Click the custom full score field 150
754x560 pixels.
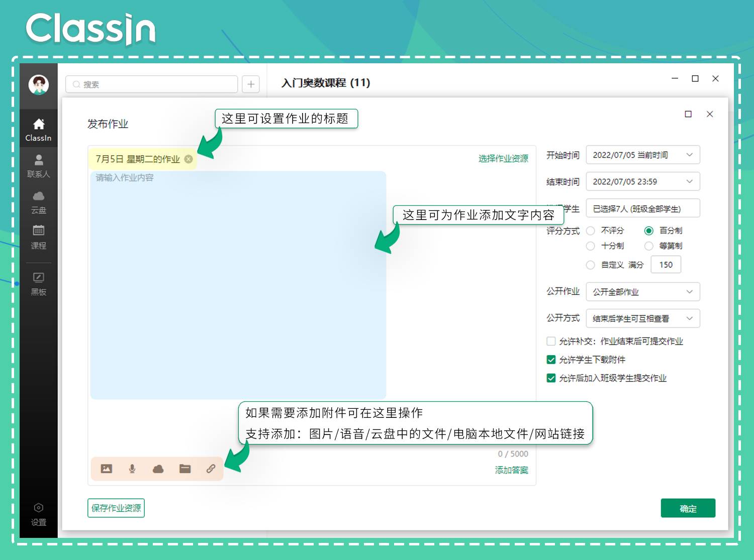point(666,265)
